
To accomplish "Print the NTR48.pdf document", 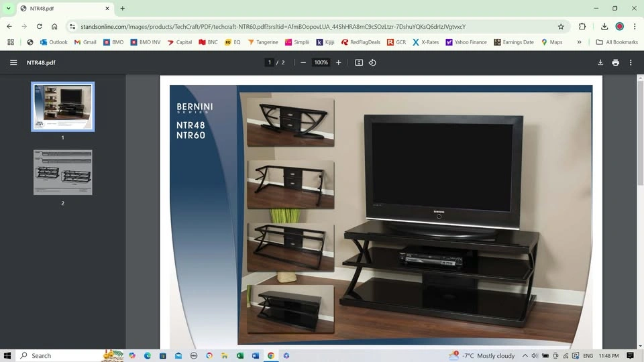I will point(616,62).
